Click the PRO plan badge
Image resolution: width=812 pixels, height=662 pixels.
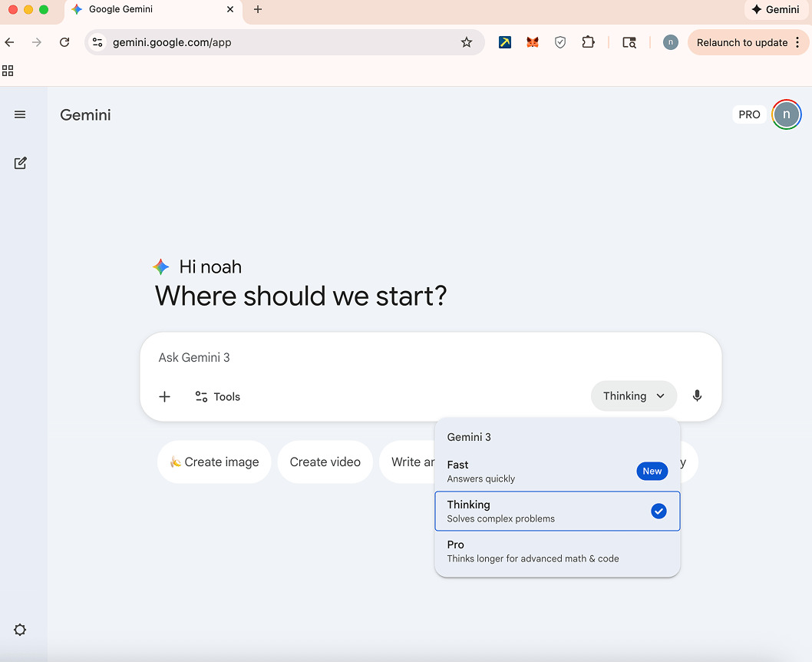(x=749, y=114)
